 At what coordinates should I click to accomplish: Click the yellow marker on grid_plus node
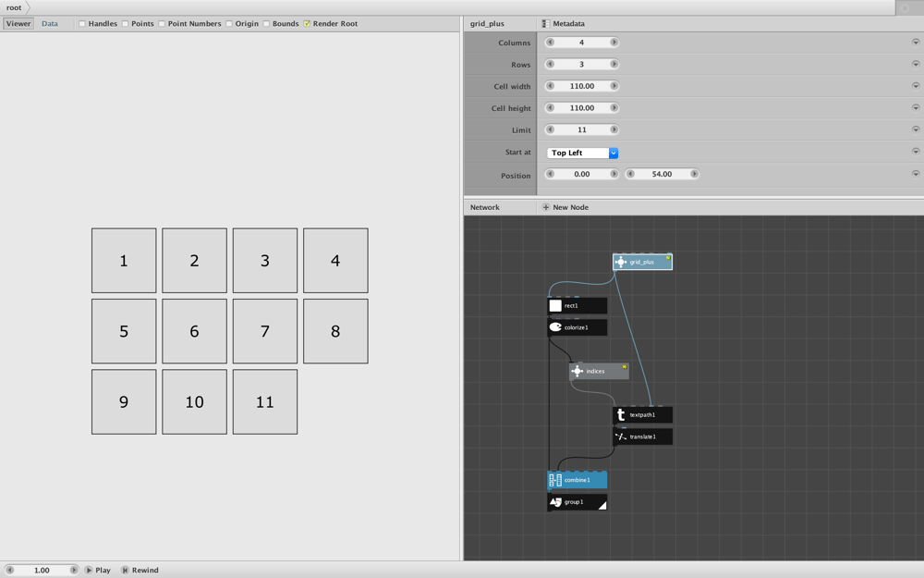point(668,258)
